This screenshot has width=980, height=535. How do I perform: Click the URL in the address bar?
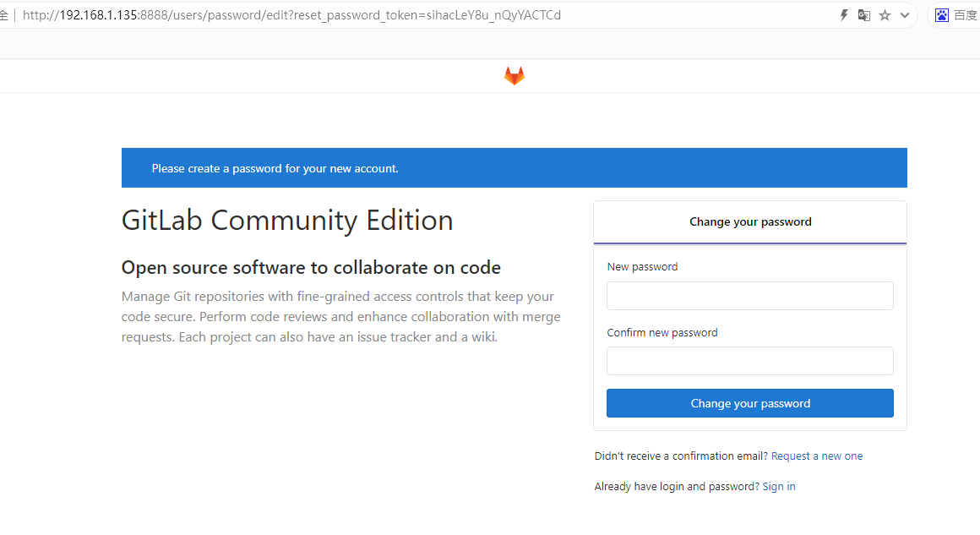click(291, 15)
